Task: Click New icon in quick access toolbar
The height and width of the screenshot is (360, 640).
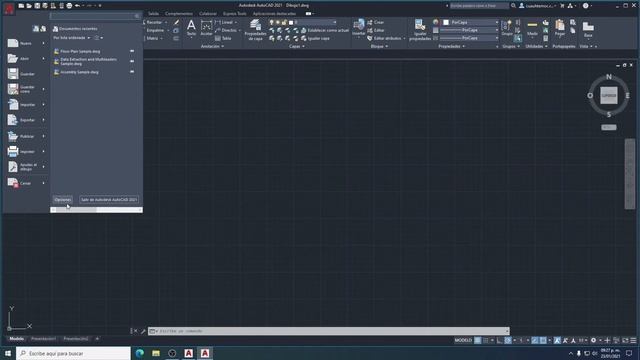Action: click(x=21, y=6)
